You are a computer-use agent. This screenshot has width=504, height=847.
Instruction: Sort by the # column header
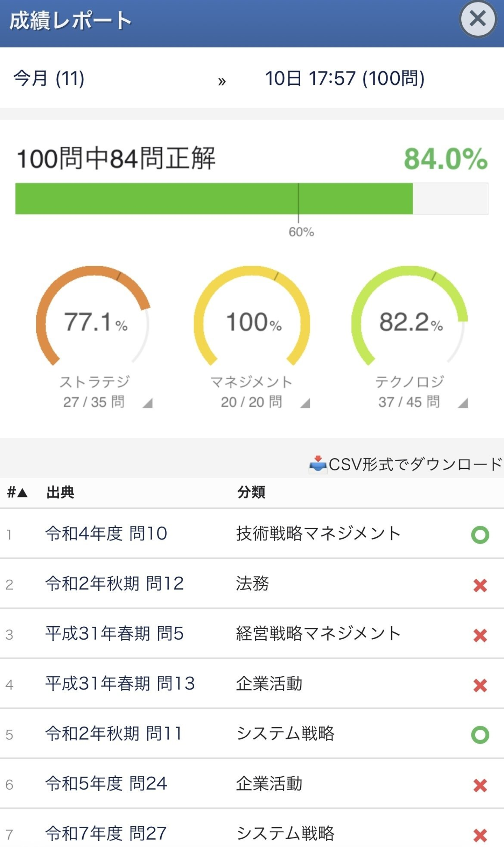pos(17,493)
